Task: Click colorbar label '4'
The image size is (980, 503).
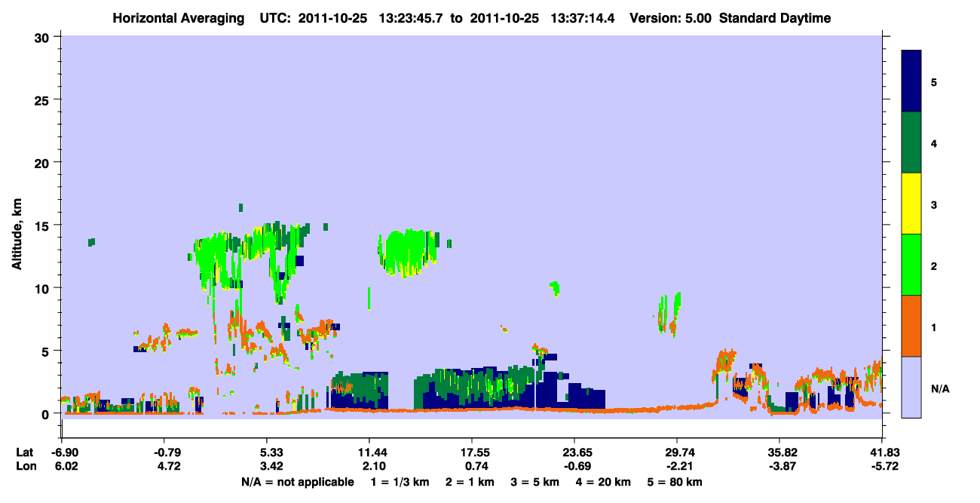Action: pyautogui.click(x=934, y=143)
